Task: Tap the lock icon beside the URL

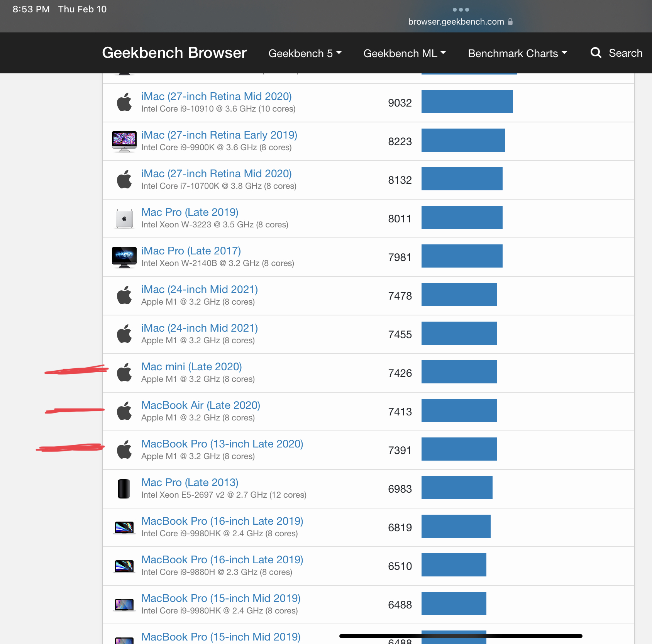Action: [510, 22]
